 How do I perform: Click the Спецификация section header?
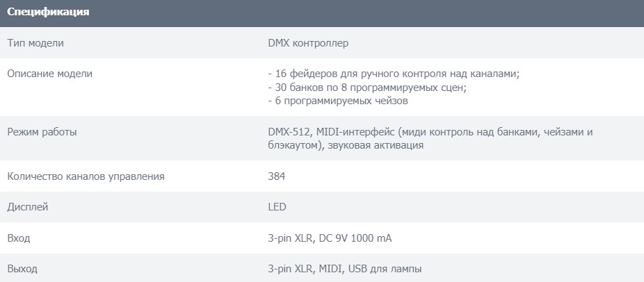[x=48, y=13]
